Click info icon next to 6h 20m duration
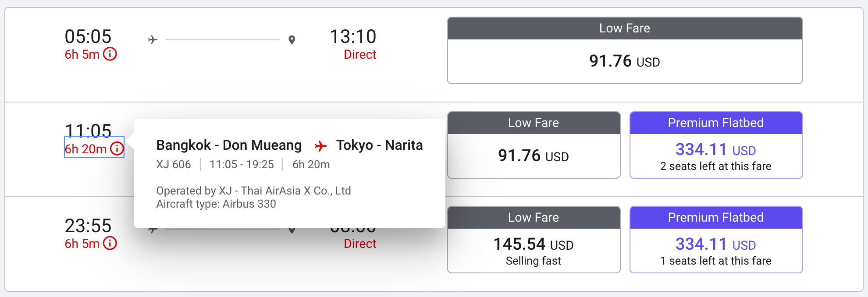This screenshot has height=297, width=868. point(117,149)
